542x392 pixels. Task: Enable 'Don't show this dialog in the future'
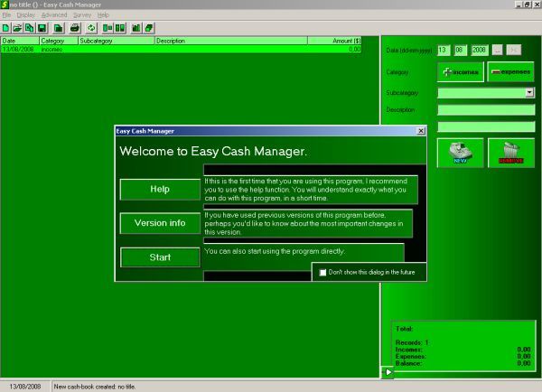pos(322,273)
